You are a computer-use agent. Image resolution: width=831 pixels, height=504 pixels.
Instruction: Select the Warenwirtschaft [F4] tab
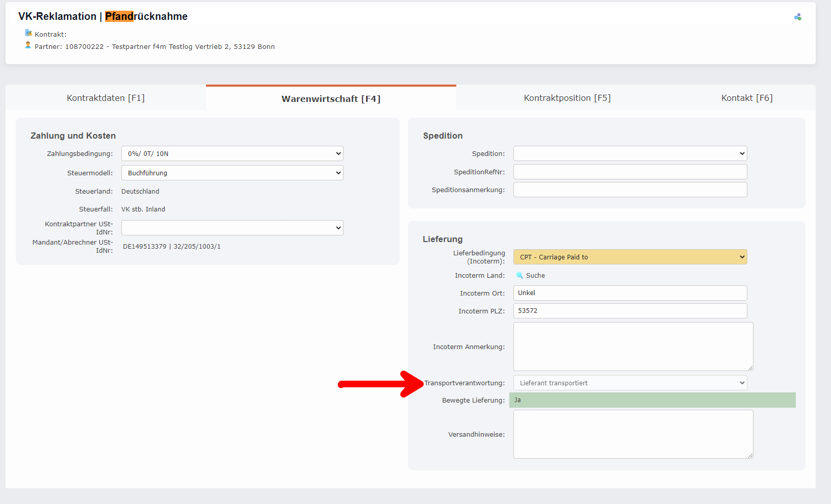click(x=330, y=98)
